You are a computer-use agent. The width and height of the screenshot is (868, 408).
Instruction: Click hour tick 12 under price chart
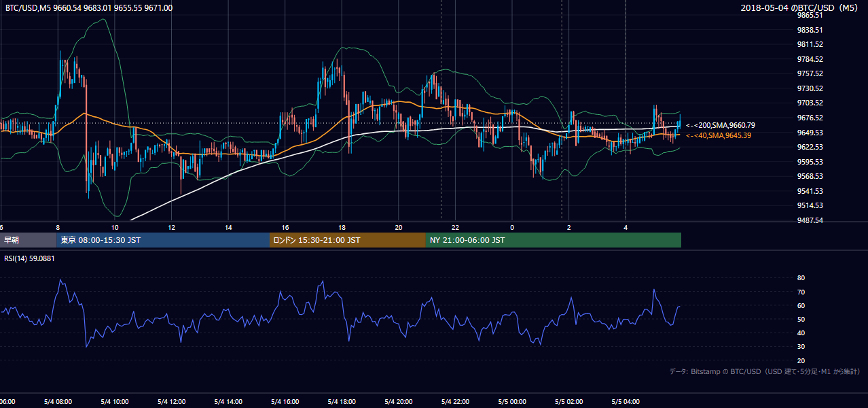(x=171, y=228)
